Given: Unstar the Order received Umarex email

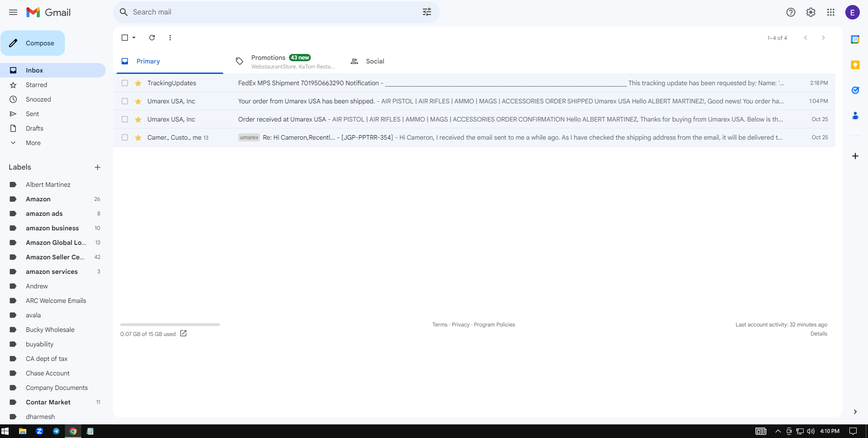Looking at the screenshot, I should click(x=138, y=119).
